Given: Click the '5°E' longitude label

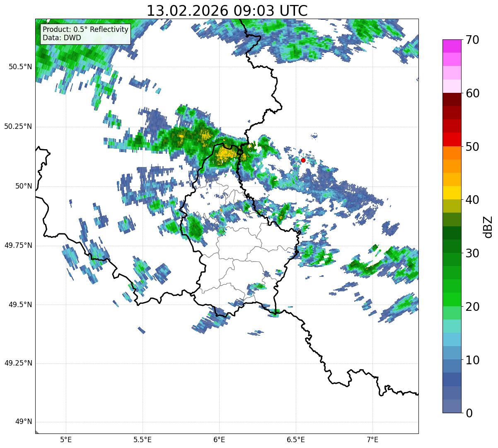Looking at the screenshot, I should click(x=66, y=439).
